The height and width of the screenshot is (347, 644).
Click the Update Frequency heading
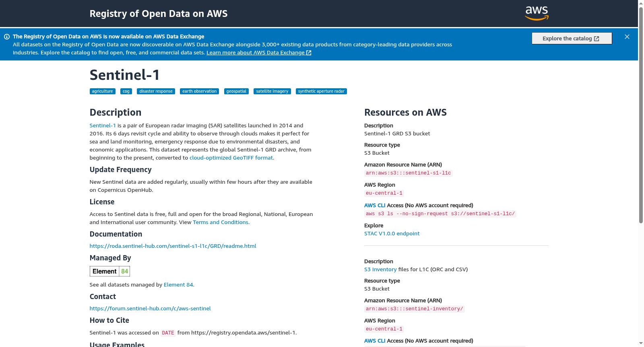click(120, 170)
